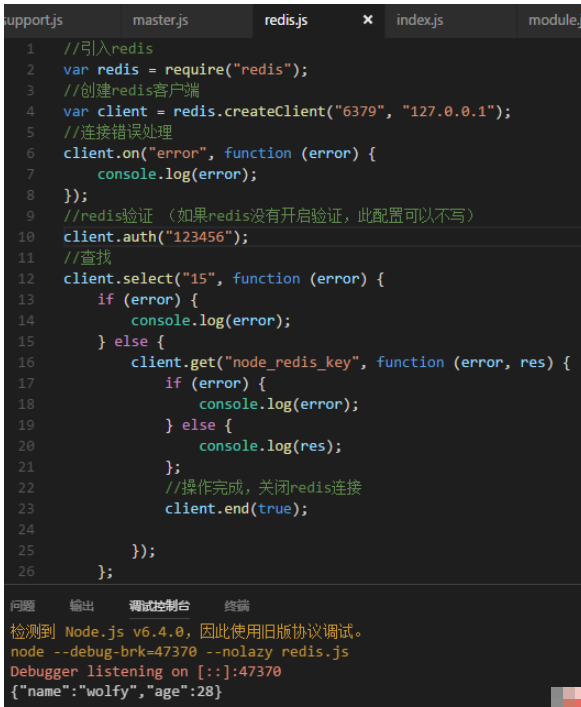Screen dimensions: 581x707
Task: Click console.log(res) statement
Action: pyautogui.click(x=270, y=446)
